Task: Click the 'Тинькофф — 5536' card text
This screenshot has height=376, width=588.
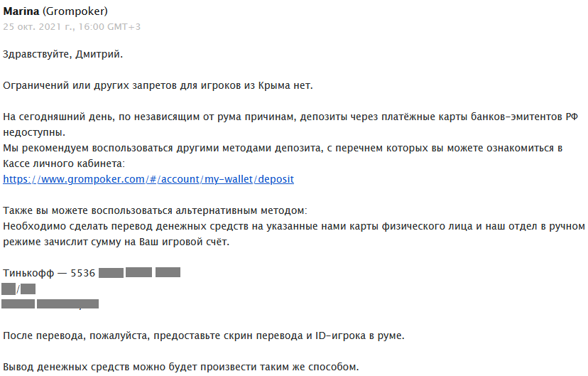Action: click(49, 273)
